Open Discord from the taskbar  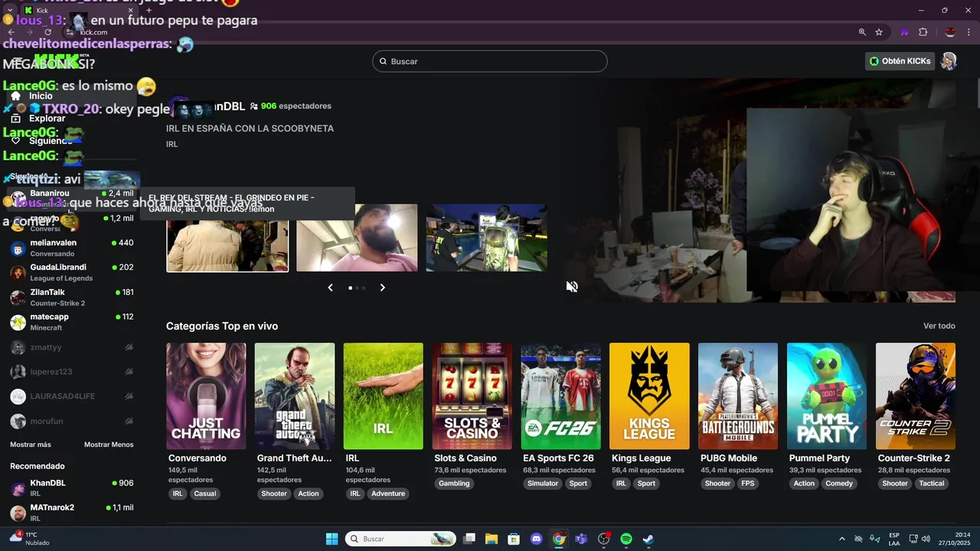coord(536,539)
